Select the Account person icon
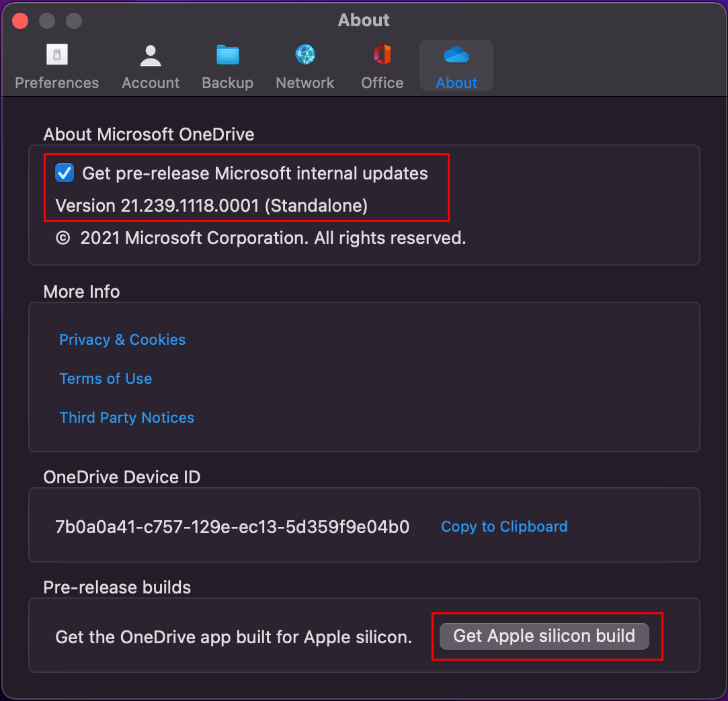The width and height of the screenshot is (728, 701). [150, 54]
